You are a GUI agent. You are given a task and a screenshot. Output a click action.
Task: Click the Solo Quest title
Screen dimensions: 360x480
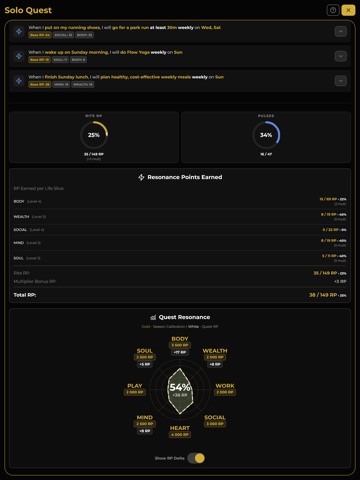[28, 10]
